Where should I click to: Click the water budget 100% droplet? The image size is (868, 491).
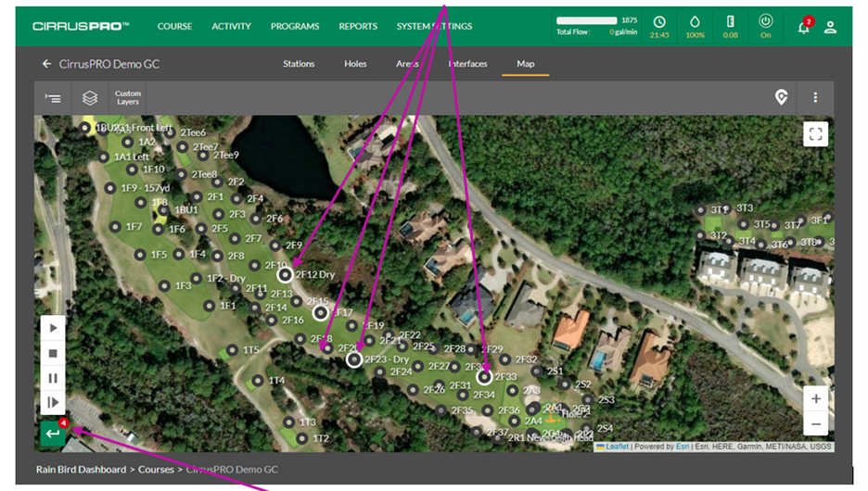point(695,26)
